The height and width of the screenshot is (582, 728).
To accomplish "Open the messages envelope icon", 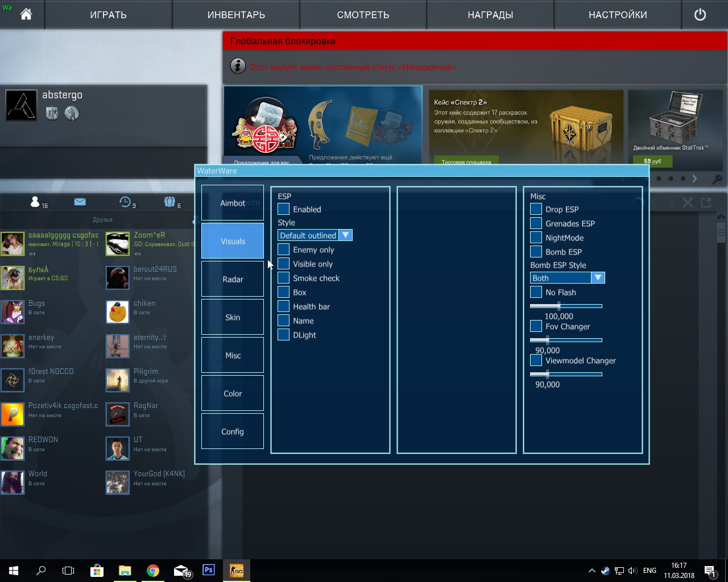I will click(80, 202).
